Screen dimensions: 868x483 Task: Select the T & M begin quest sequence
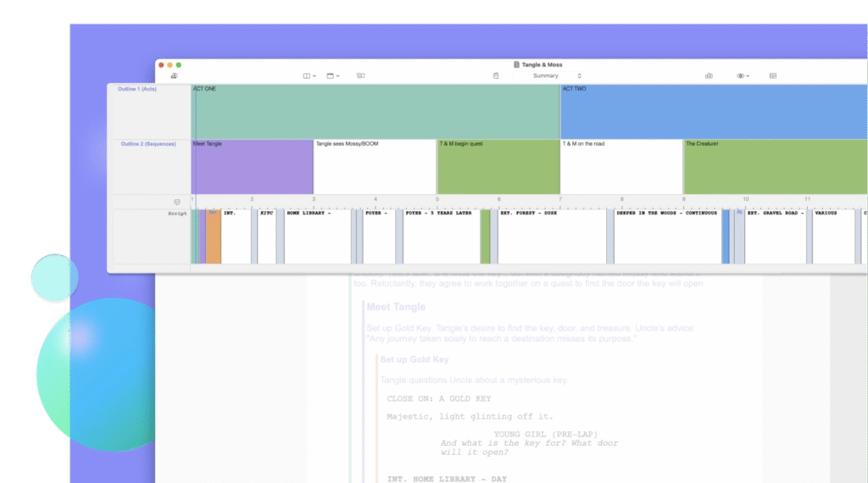(498, 168)
